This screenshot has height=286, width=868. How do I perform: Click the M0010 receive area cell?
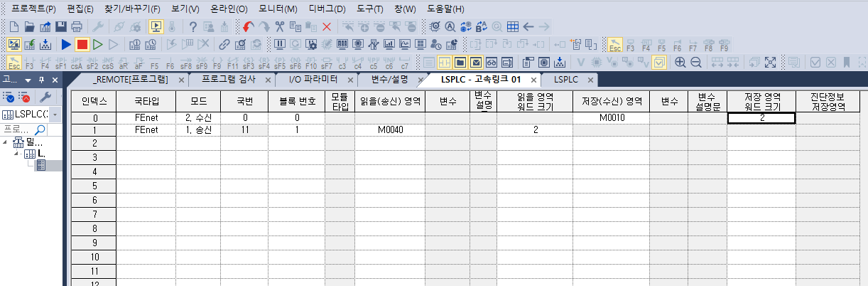tap(611, 117)
